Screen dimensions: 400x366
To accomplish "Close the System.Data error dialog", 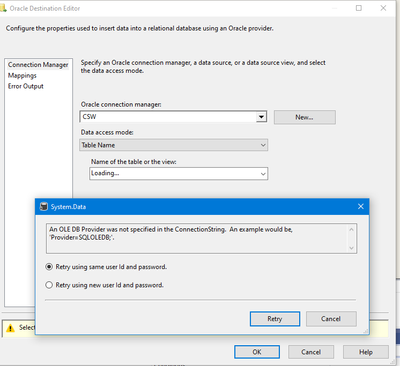I will [x=361, y=207].
